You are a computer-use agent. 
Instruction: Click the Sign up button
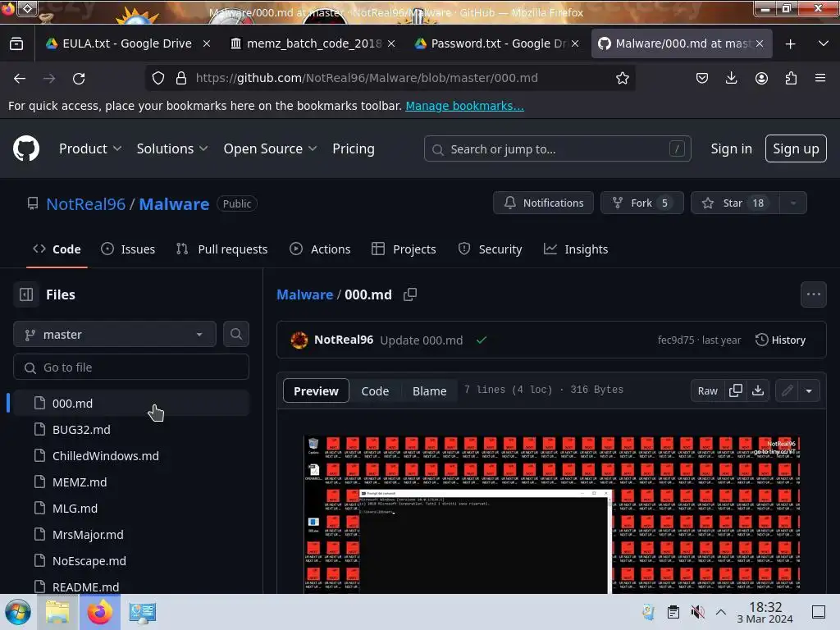pos(796,148)
